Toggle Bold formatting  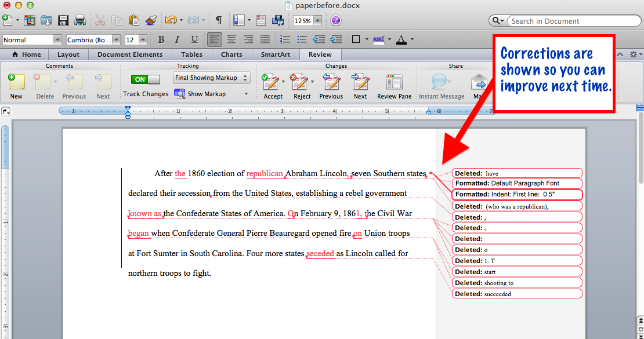pos(161,39)
